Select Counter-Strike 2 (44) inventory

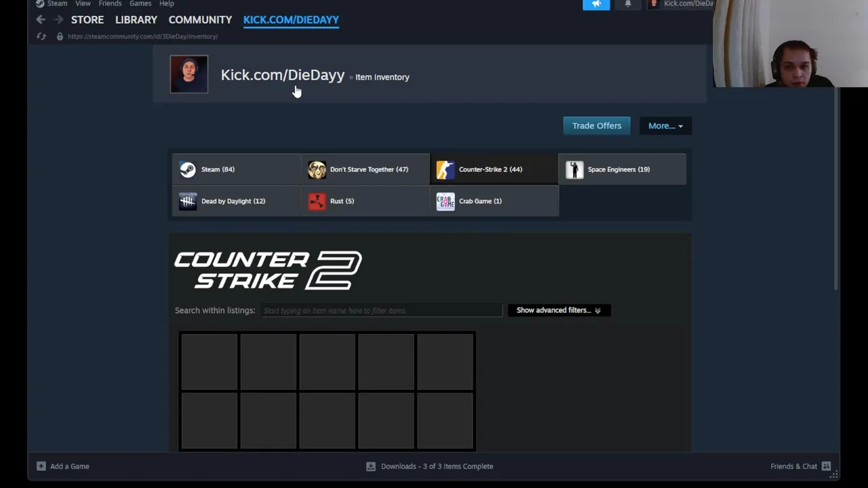coord(494,169)
